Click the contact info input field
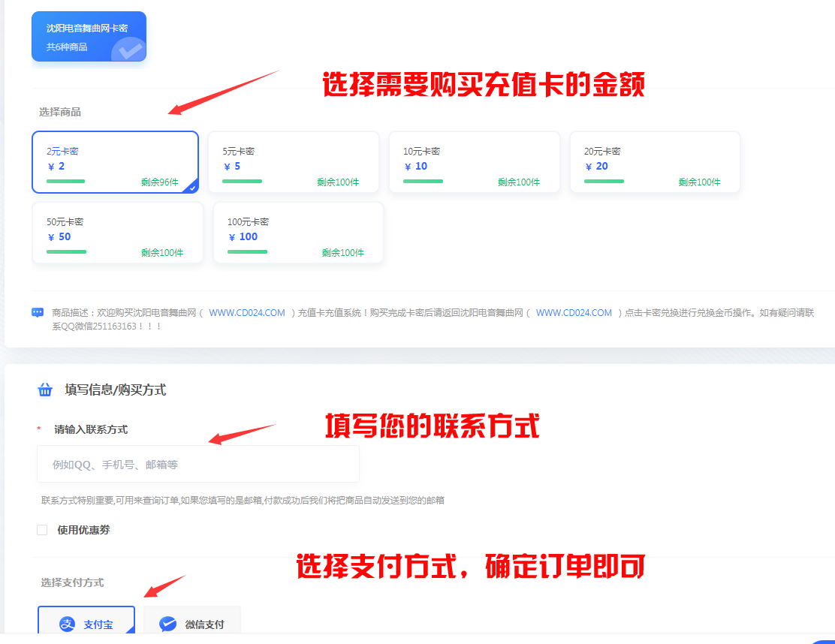 pos(197,464)
